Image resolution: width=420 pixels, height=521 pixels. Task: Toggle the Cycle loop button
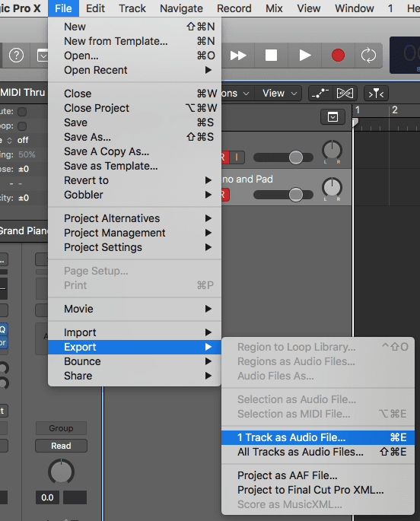[x=368, y=56]
